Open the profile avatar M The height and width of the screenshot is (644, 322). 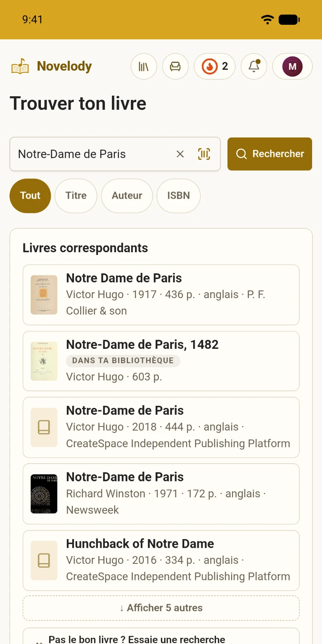coord(292,66)
